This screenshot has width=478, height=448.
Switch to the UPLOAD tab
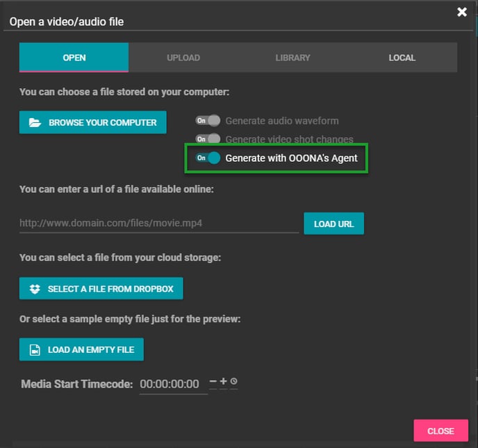pos(183,58)
